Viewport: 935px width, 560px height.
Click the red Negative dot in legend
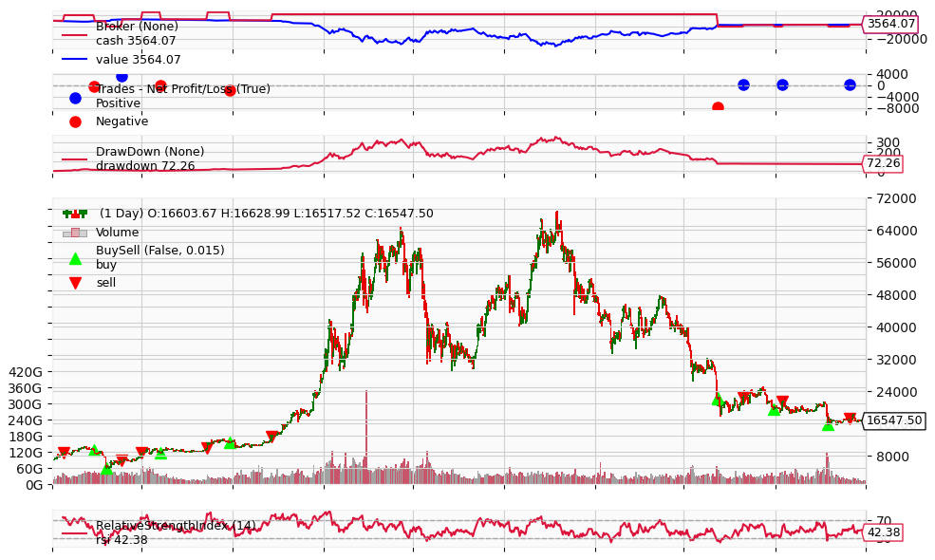point(75,121)
